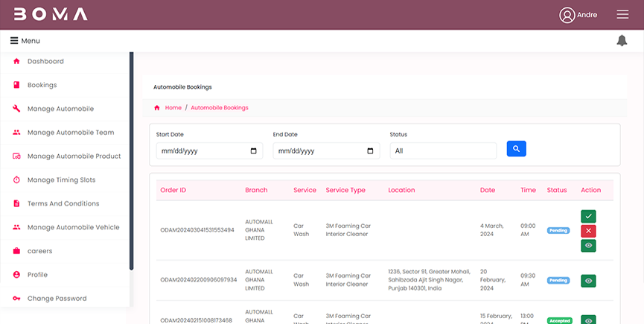
Task: Accept the first booking with green checkmark
Action: [588, 216]
